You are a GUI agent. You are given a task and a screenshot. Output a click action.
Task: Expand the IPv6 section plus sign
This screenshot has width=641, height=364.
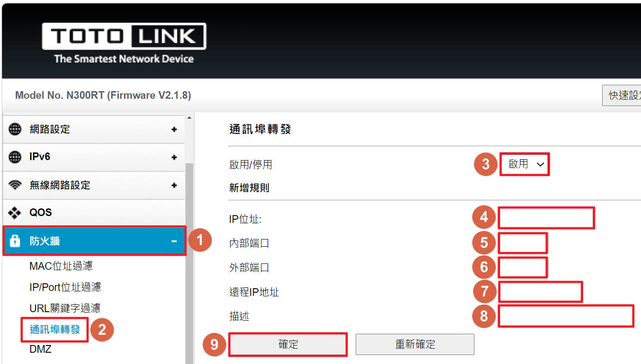(x=174, y=157)
